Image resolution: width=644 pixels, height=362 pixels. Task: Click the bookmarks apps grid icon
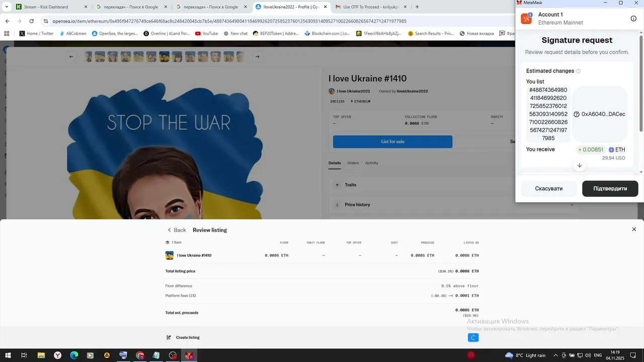tap(7, 34)
